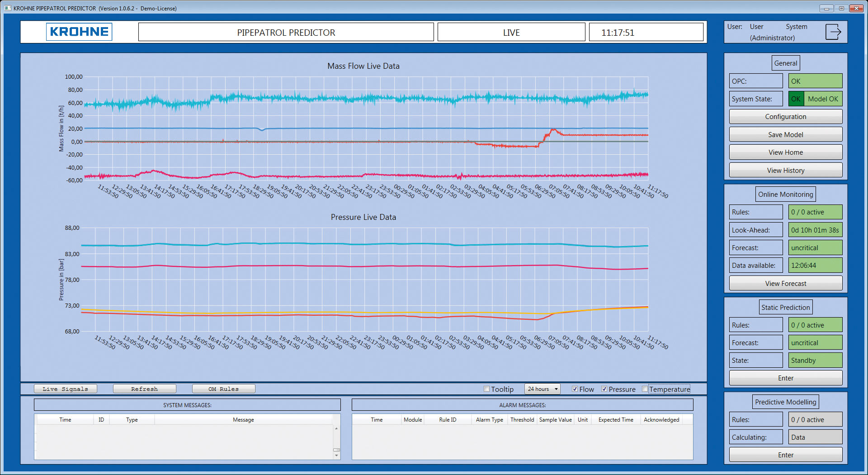
Task: Click the PIPEPATROL PREDICTOR title field
Action: pos(286,32)
